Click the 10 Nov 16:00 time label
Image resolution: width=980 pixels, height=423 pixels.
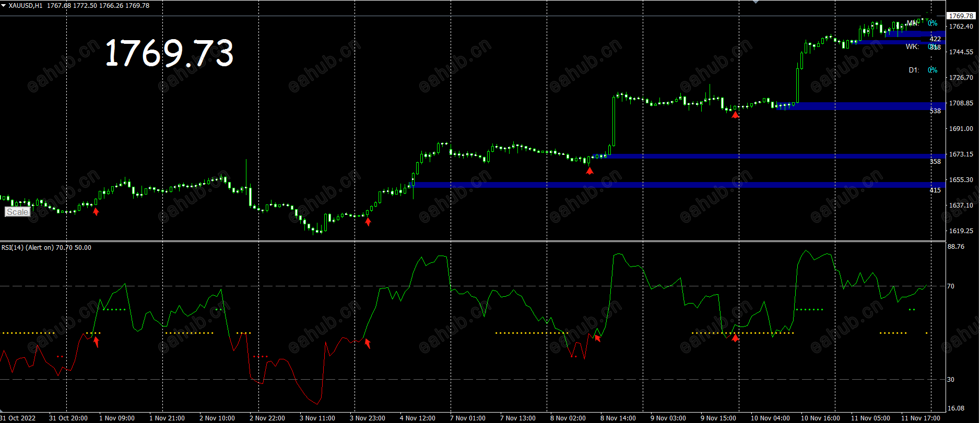tap(821, 418)
